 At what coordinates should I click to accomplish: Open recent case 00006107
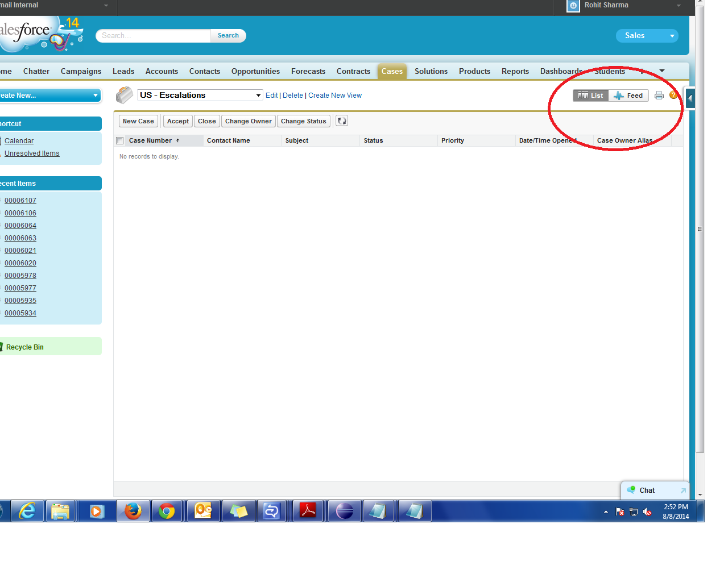coord(20,201)
